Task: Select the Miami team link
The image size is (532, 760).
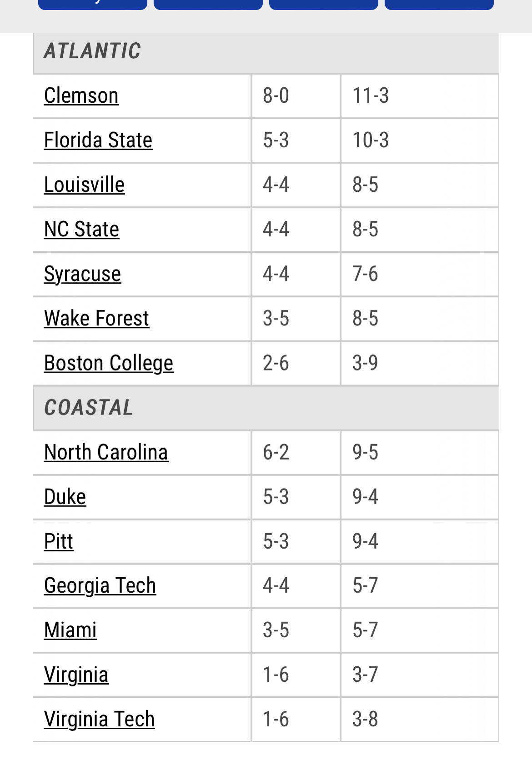Action: (70, 630)
